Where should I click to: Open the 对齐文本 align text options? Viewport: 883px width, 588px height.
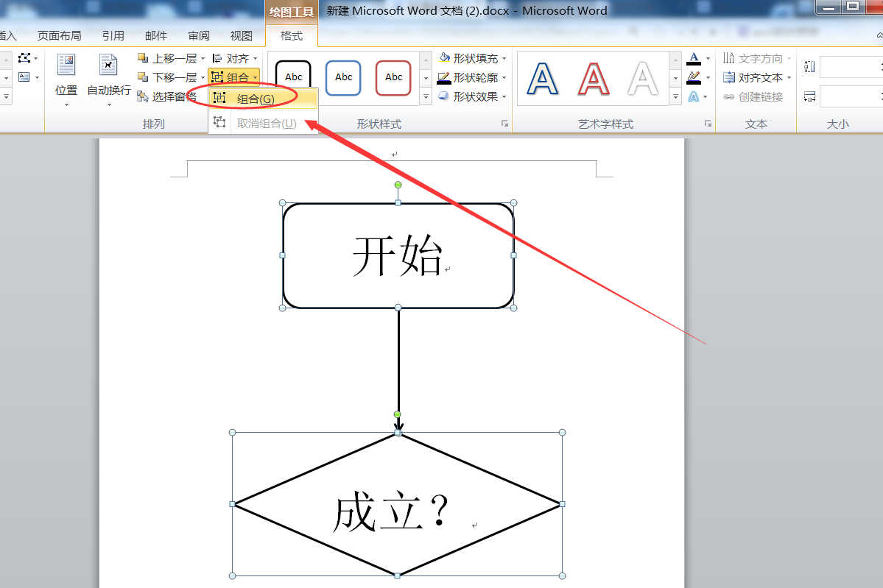[757, 77]
